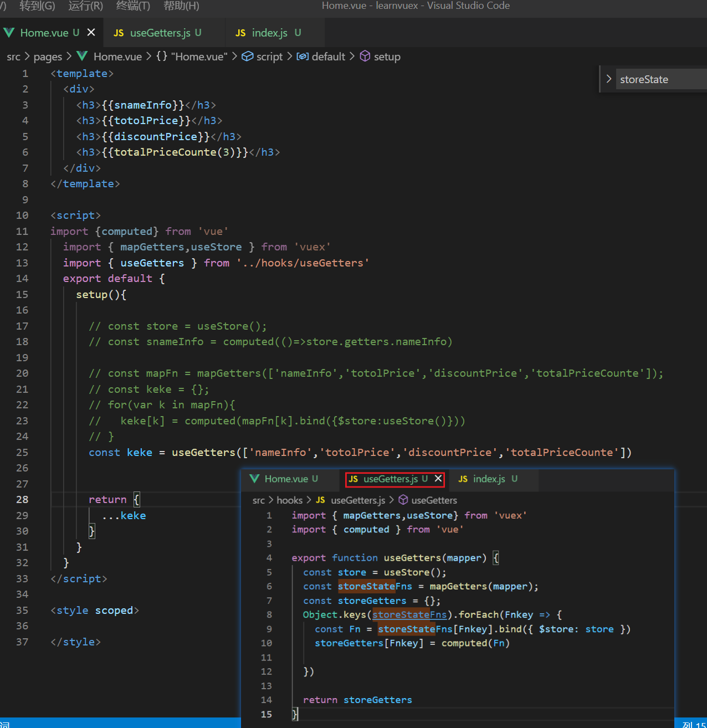Click 'export default' on line 14
Image resolution: width=707 pixels, height=728 pixels.
pos(107,279)
